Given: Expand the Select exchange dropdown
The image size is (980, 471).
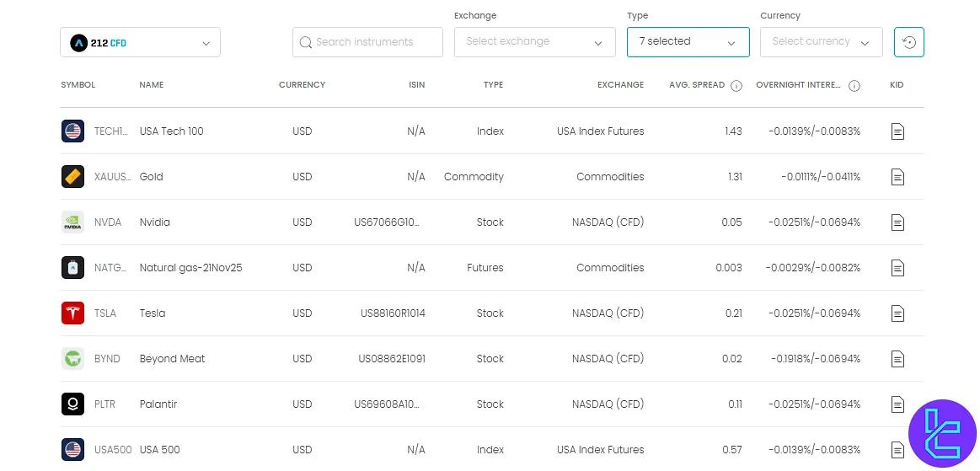Looking at the screenshot, I should coord(534,42).
